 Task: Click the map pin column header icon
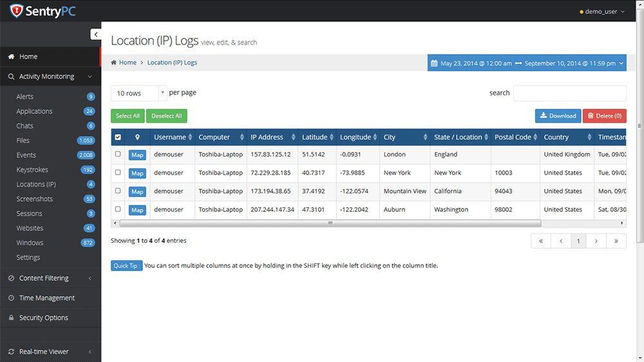click(x=138, y=137)
